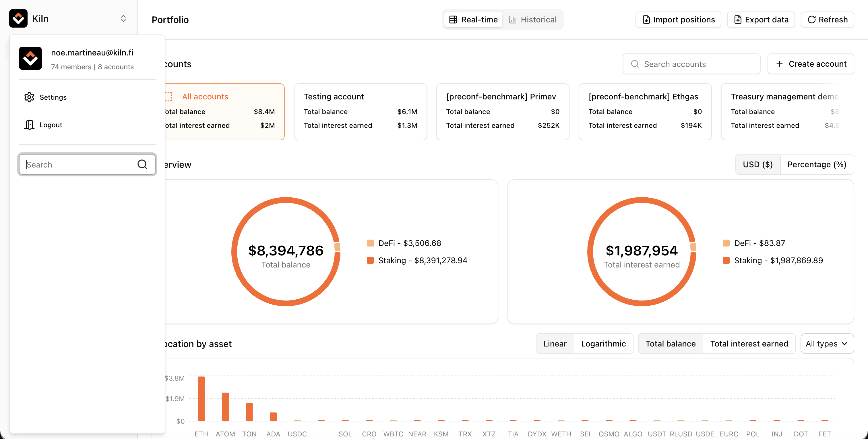
Task: Toggle chart to Total interest earned
Action: point(749,344)
